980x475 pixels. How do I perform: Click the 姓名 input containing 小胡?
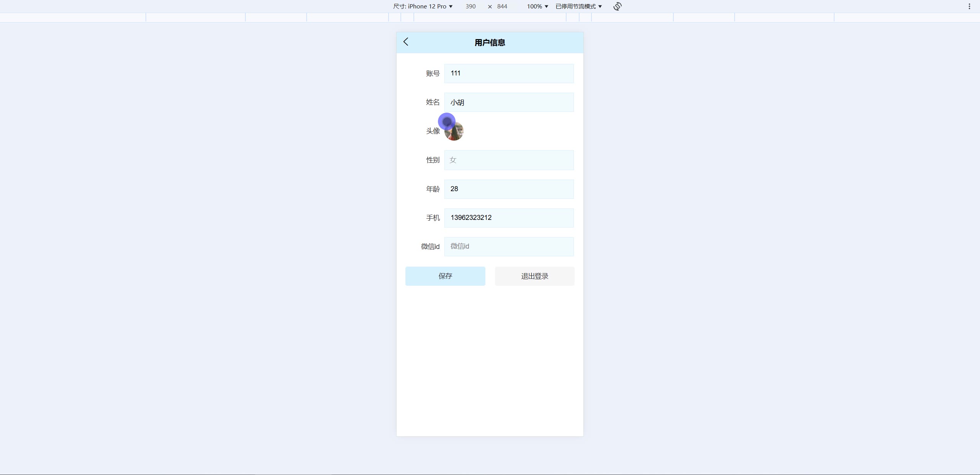(x=509, y=102)
